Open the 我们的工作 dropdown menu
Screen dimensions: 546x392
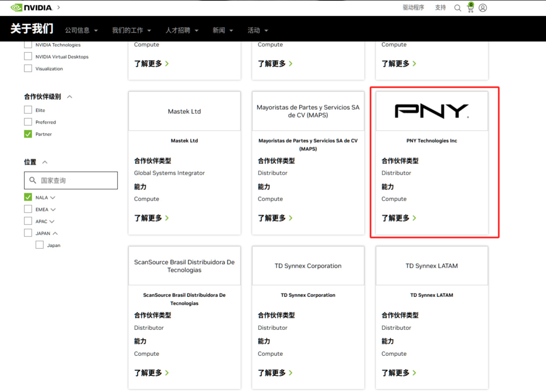tap(132, 30)
